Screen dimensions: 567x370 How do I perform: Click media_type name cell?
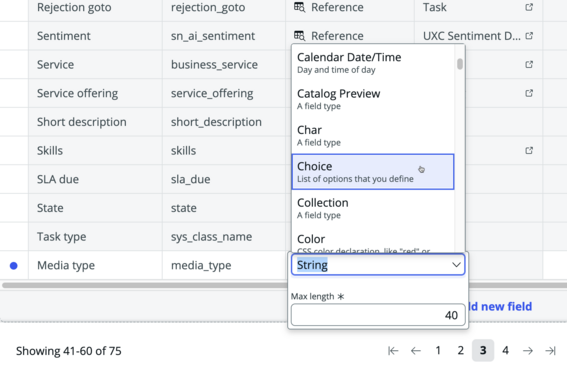click(224, 265)
